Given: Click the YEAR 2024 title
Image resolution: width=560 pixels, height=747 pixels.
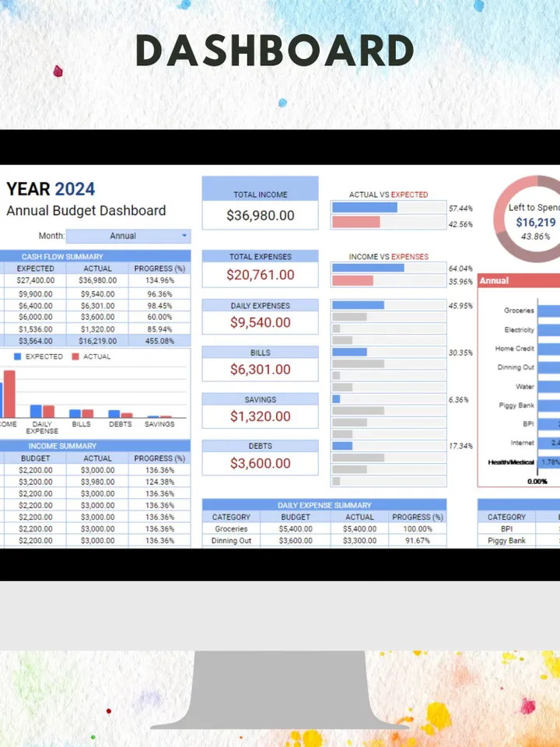Looking at the screenshot, I should click(51, 189).
